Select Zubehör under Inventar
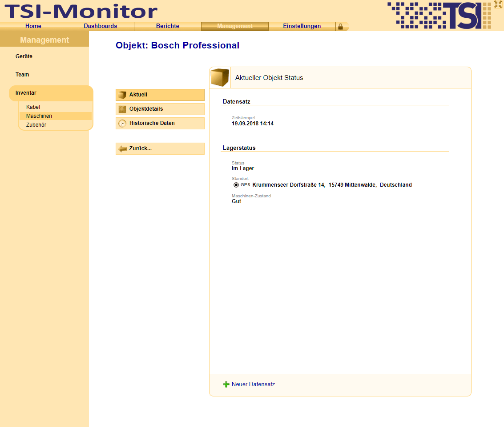Image resolution: width=504 pixels, height=432 pixels. tap(36, 125)
